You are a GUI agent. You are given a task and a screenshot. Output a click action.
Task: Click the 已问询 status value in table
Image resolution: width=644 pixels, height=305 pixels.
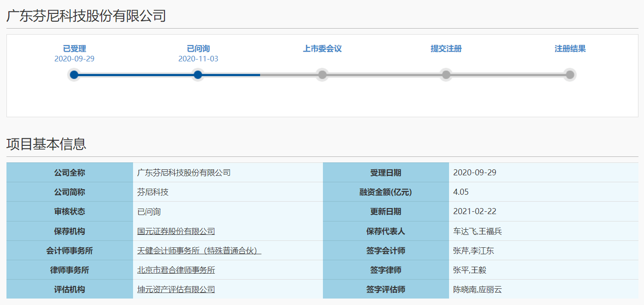[x=149, y=212]
